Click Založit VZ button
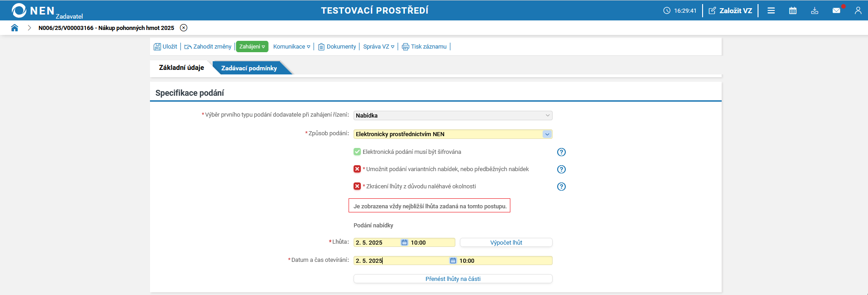Image resolution: width=868 pixels, height=295 pixels. [x=730, y=10]
